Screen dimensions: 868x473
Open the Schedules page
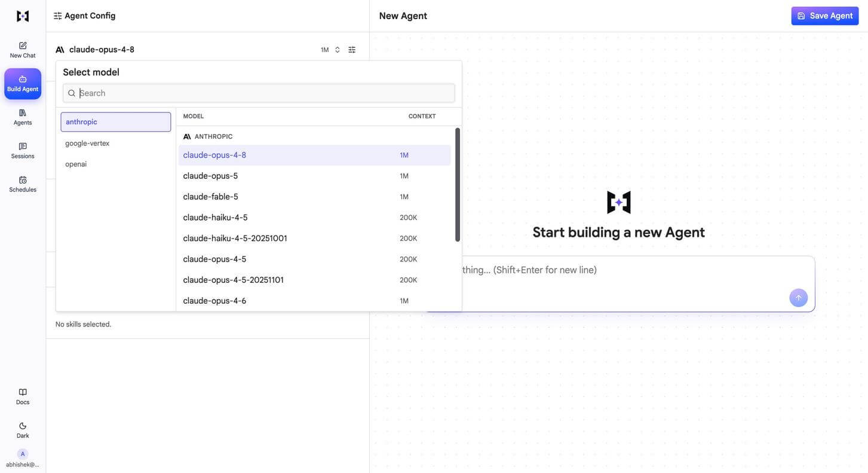click(23, 184)
